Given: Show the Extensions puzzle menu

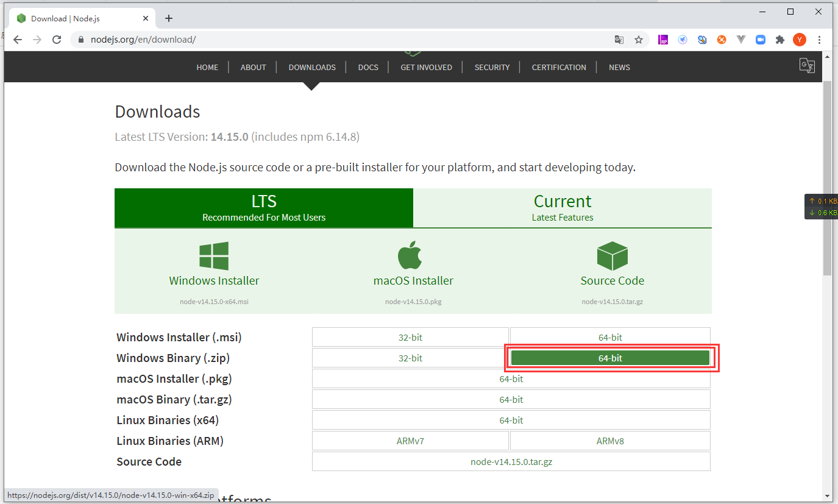Looking at the screenshot, I should click(780, 40).
